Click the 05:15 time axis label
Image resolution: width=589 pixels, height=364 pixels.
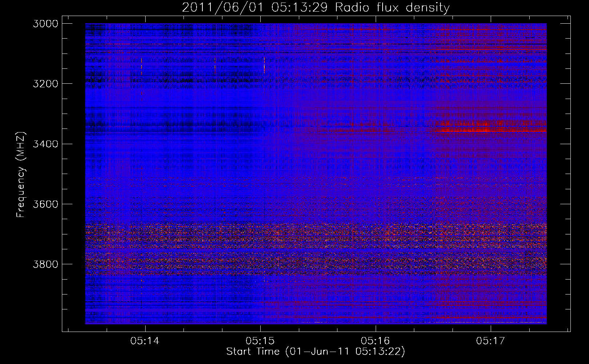(x=260, y=341)
